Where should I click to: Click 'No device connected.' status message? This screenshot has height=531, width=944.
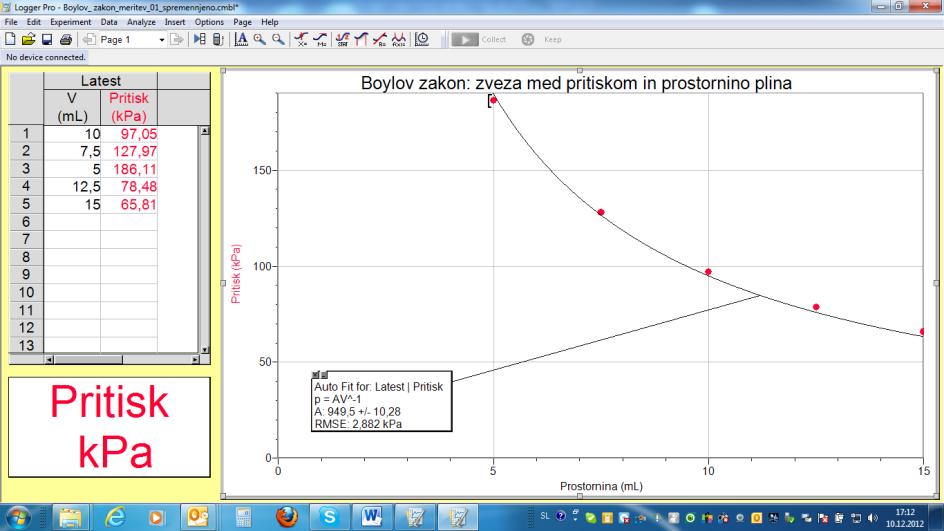pos(46,57)
